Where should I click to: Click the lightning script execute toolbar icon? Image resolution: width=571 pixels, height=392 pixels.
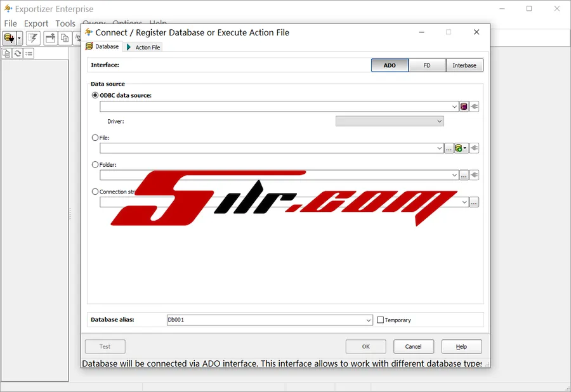click(x=34, y=38)
